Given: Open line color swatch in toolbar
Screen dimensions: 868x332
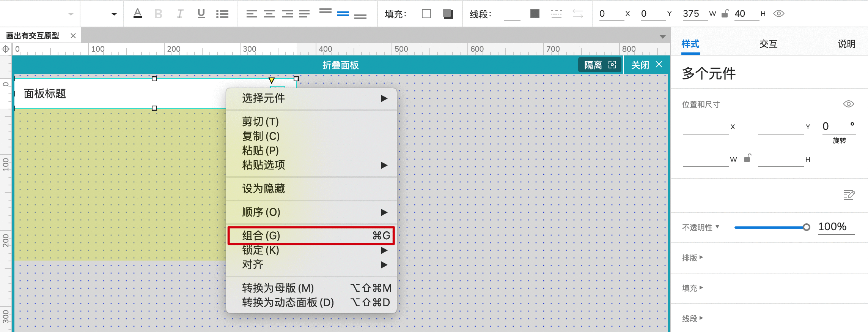Looking at the screenshot, I should pyautogui.click(x=535, y=14).
